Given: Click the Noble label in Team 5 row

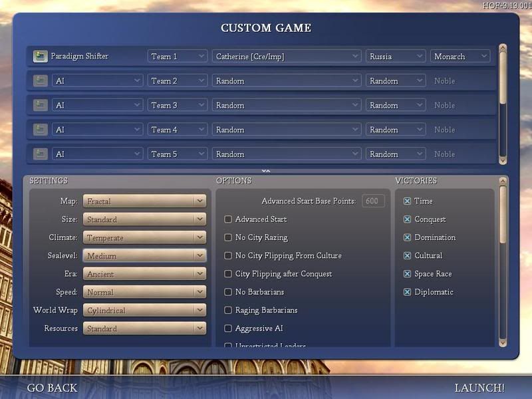Looking at the screenshot, I should point(444,154).
